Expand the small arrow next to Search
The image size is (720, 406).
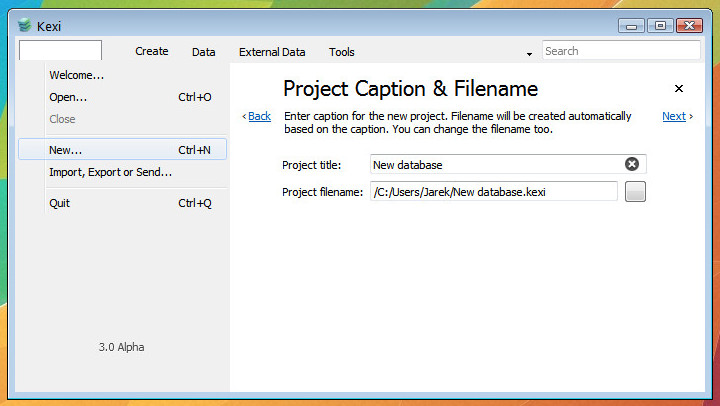[x=529, y=53]
